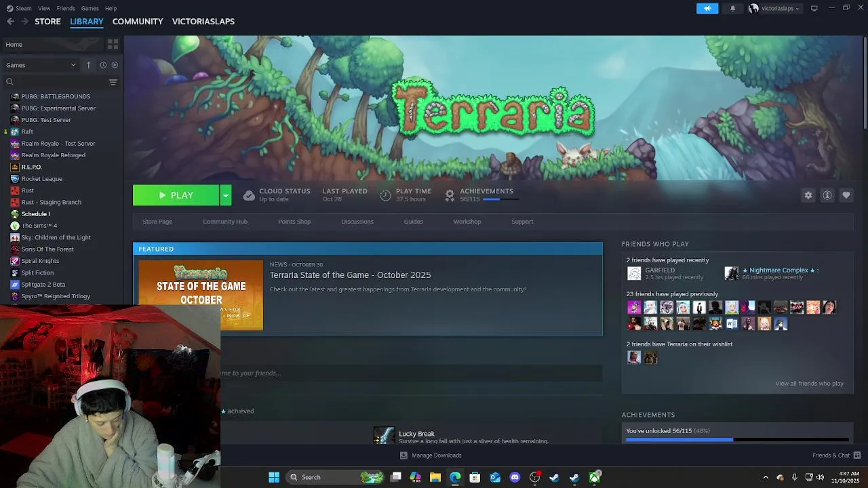
Task: Open Terraria manage settings gear
Action: (808, 195)
